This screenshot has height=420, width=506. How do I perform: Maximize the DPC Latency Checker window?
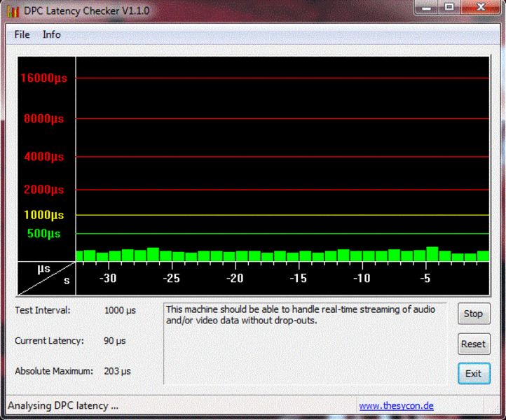click(x=449, y=7)
